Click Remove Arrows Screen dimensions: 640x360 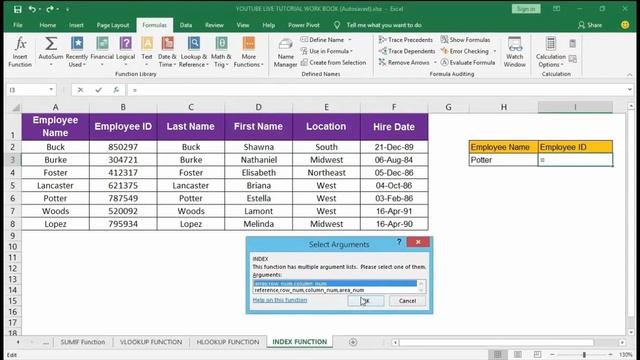click(404, 62)
